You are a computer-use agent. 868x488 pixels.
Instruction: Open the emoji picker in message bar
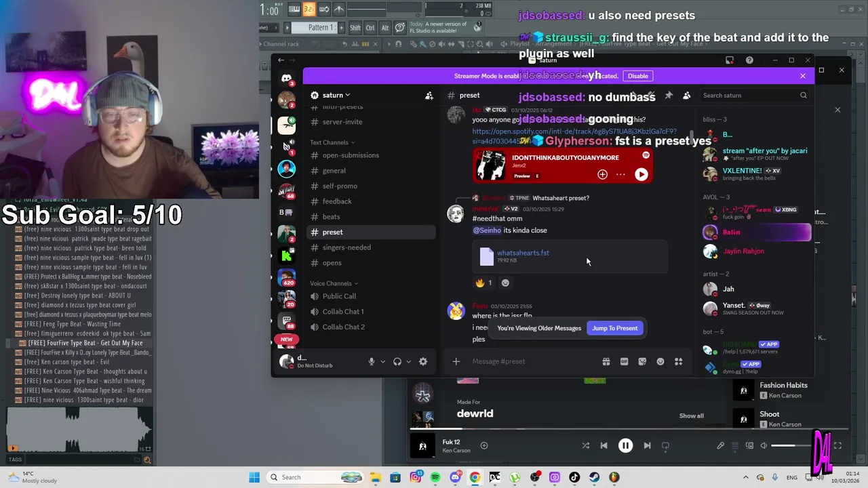[660, 362]
